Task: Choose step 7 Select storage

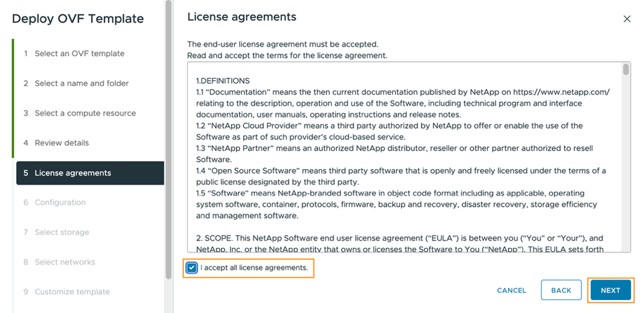Action: (x=62, y=232)
